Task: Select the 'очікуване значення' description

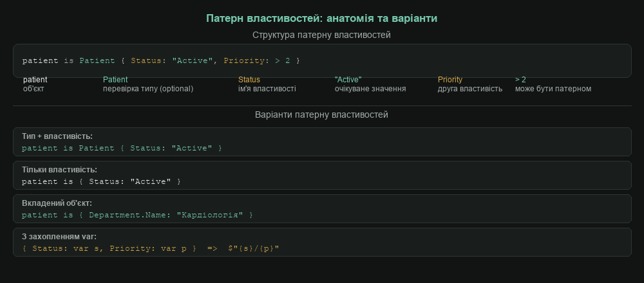Action: click(x=370, y=89)
